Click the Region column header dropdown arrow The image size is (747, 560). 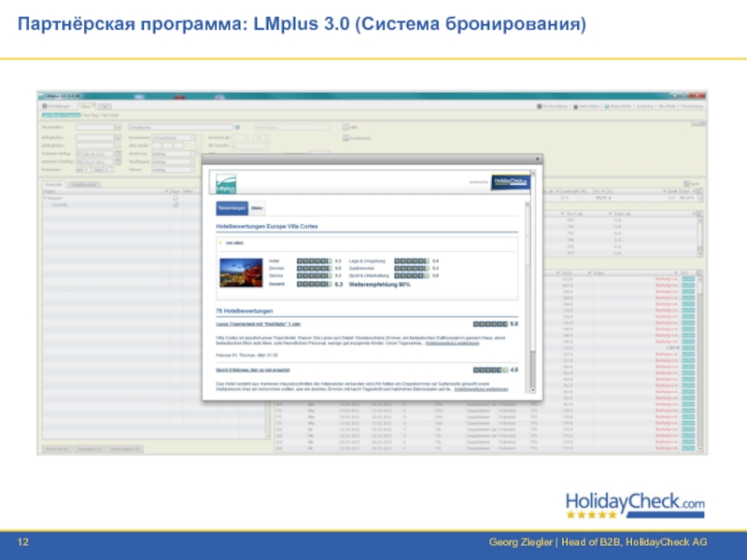(x=166, y=191)
